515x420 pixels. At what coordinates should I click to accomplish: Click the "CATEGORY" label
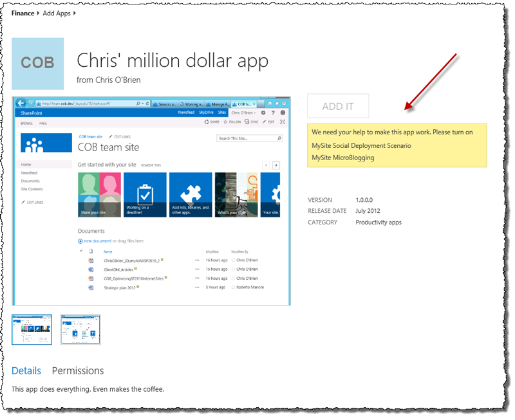point(323,223)
